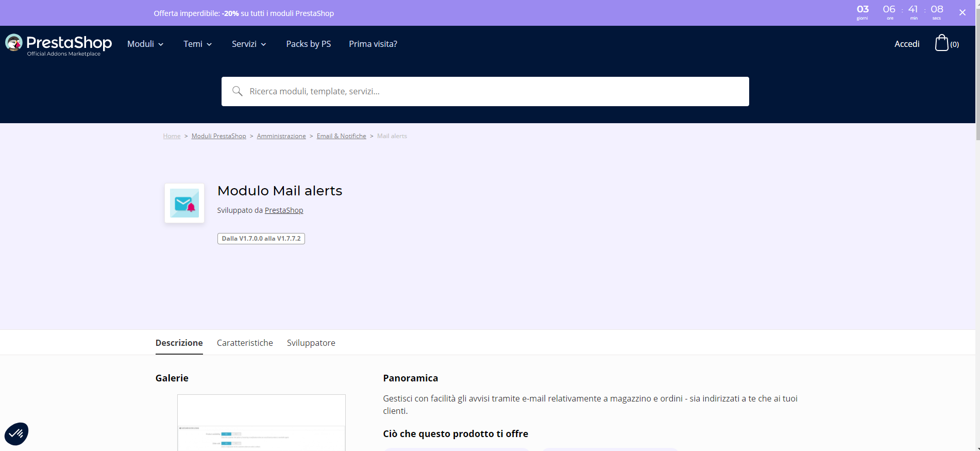Focus the module search field
This screenshot has width=980, height=451.
tap(485, 91)
